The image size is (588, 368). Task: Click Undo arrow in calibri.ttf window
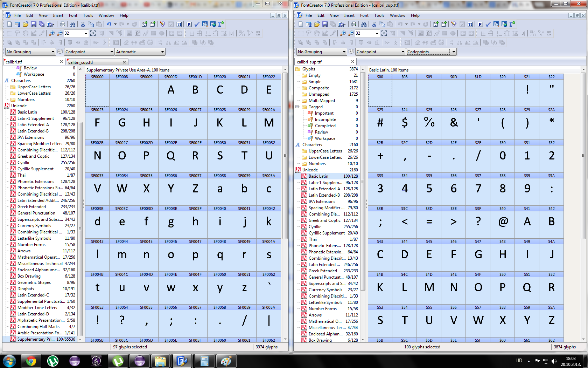[x=109, y=24]
